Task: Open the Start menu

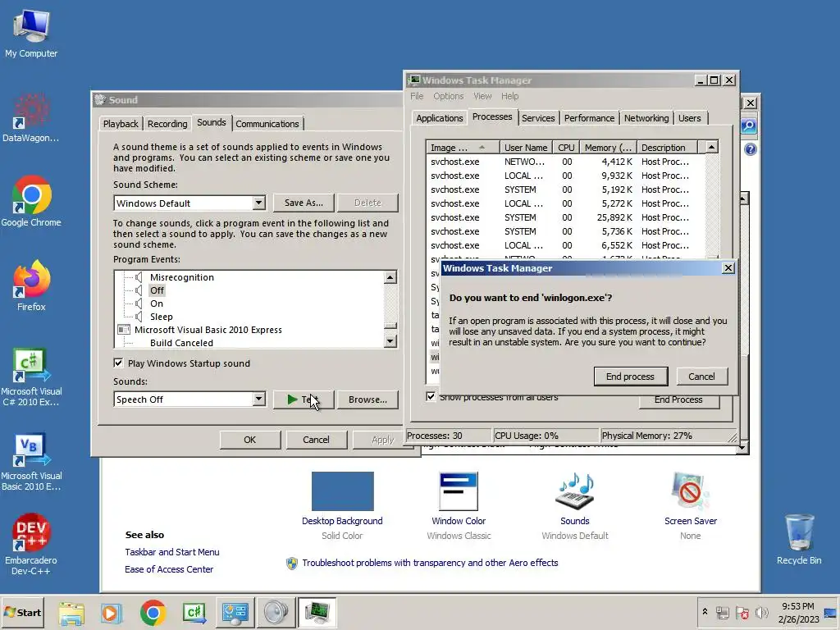Action: [x=22, y=612]
